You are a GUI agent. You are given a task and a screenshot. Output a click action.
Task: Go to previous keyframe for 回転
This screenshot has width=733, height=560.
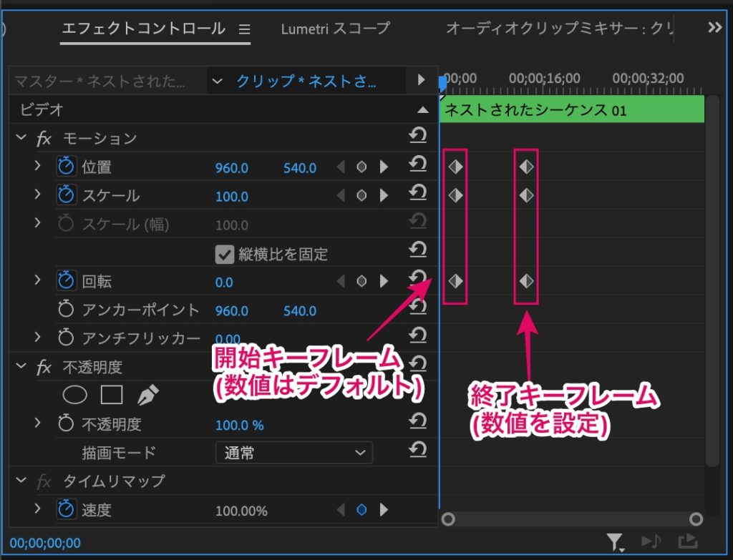(341, 281)
